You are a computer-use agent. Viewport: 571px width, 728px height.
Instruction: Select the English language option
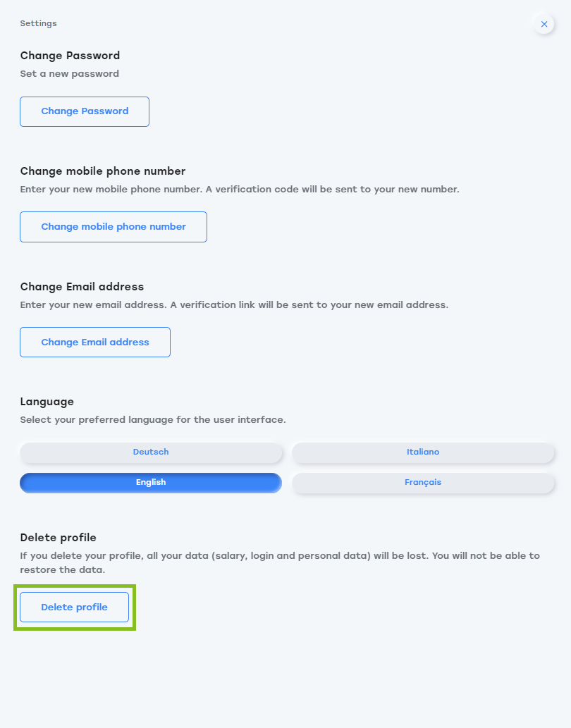click(x=151, y=483)
